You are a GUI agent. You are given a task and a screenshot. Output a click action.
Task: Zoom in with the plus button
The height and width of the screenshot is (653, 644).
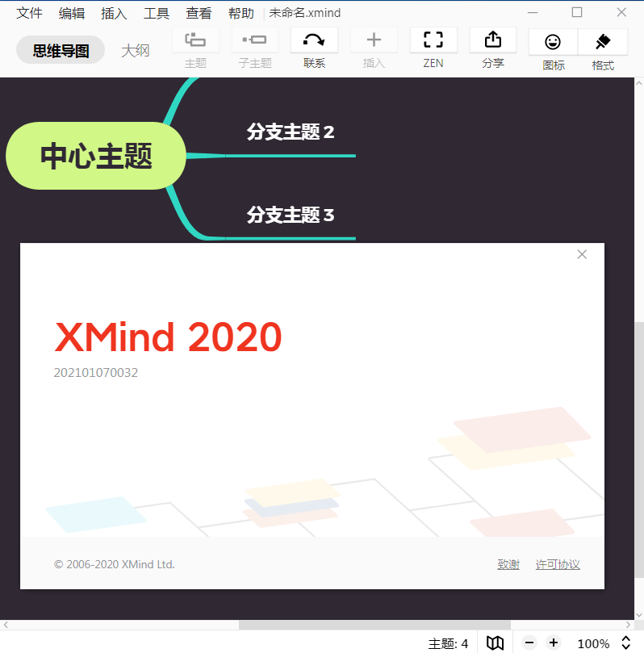coord(554,643)
